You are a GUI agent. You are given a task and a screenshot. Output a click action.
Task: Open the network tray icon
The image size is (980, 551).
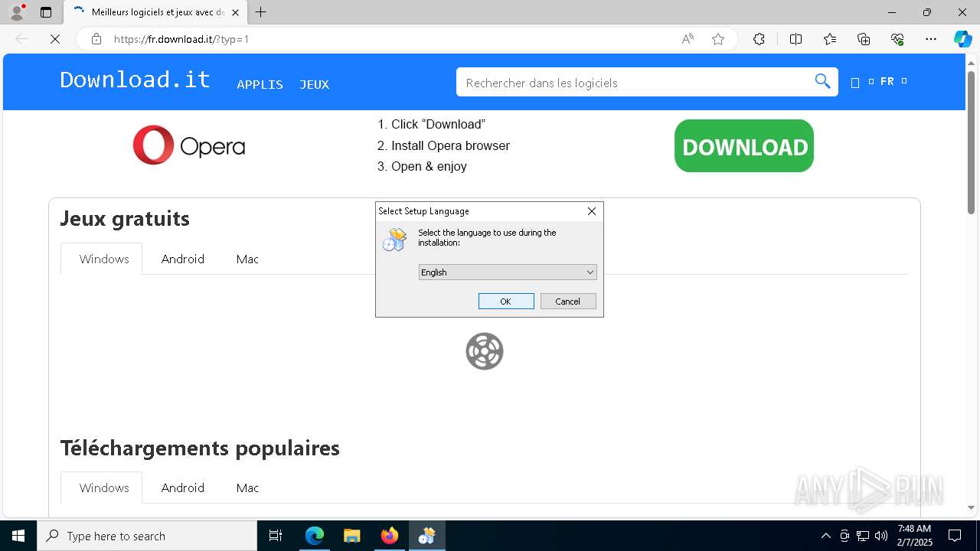[x=863, y=536]
